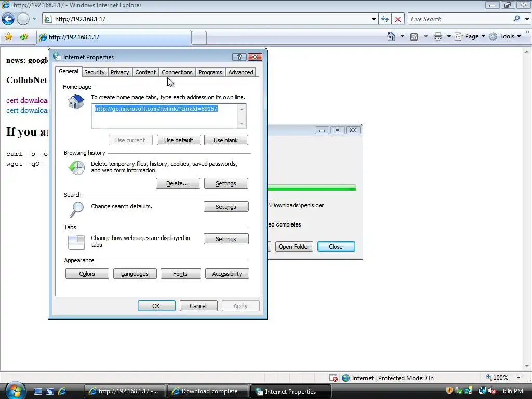Click Open Folder in download dialog
This screenshot has width=532, height=399.
[x=294, y=247]
